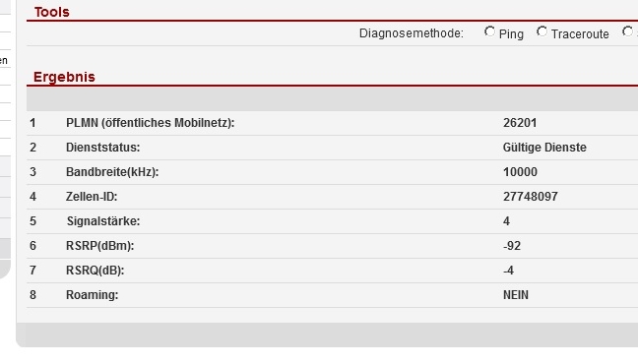Click the Diagnosemethode label
The width and height of the screenshot is (638, 364).
pyautogui.click(x=412, y=33)
